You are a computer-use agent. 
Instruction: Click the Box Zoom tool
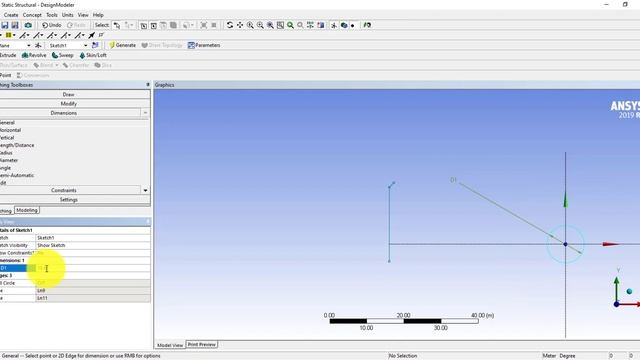260,25
